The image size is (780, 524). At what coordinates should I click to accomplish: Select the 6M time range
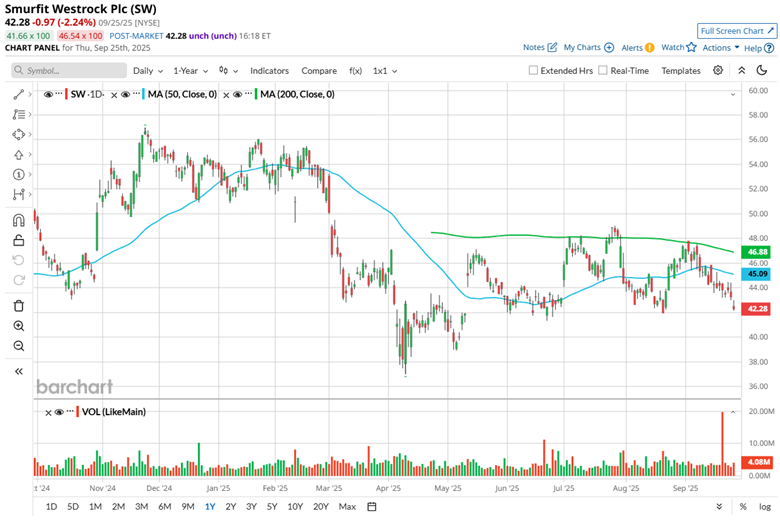(x=165, y=507)
